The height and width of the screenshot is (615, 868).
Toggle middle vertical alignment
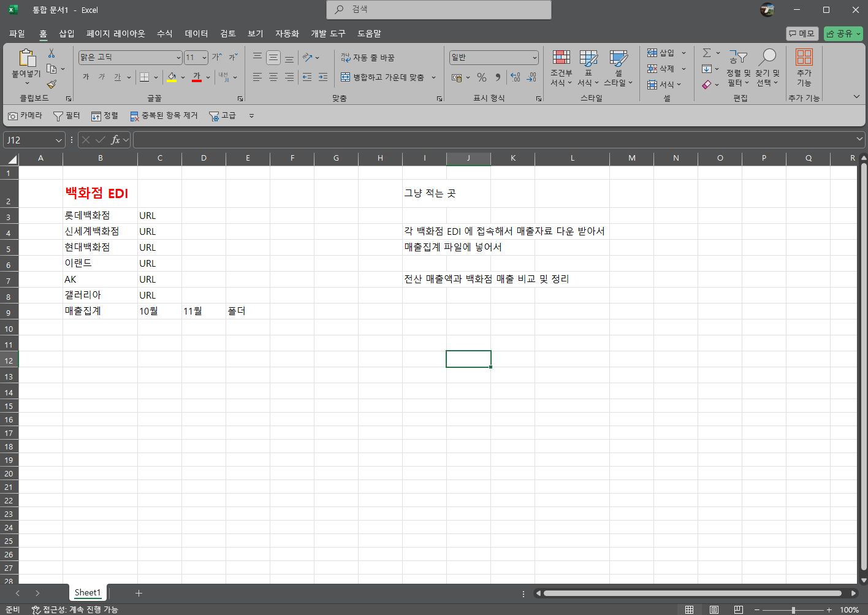pyautogui.click(x=273, y=57)
